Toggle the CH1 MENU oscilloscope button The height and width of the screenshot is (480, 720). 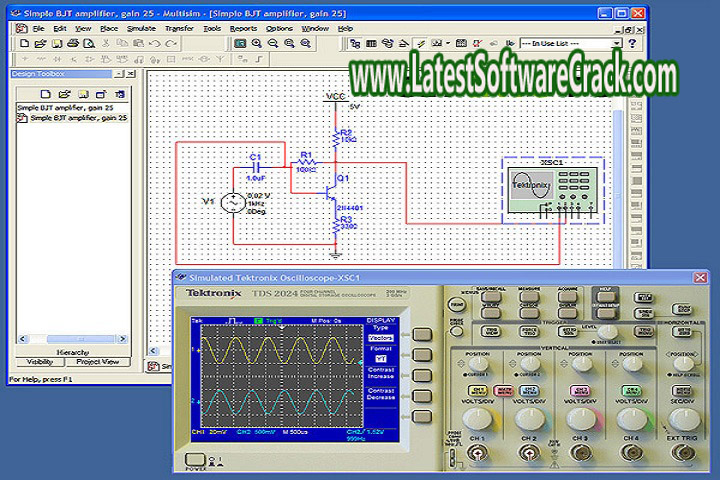[478, 390]
